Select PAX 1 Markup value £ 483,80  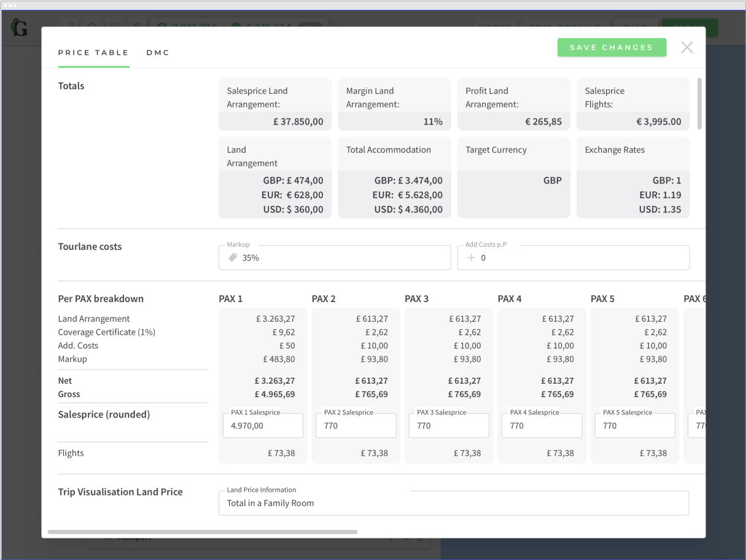[279, 359]
